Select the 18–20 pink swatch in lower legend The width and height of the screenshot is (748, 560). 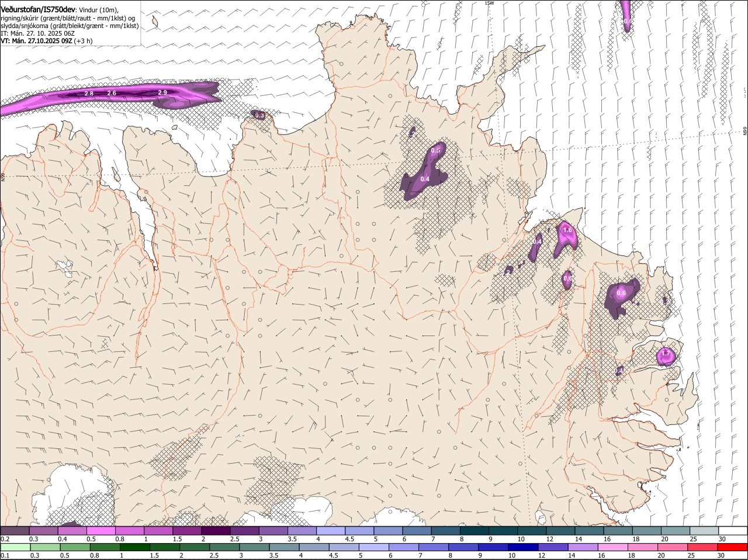coord(643,547)
